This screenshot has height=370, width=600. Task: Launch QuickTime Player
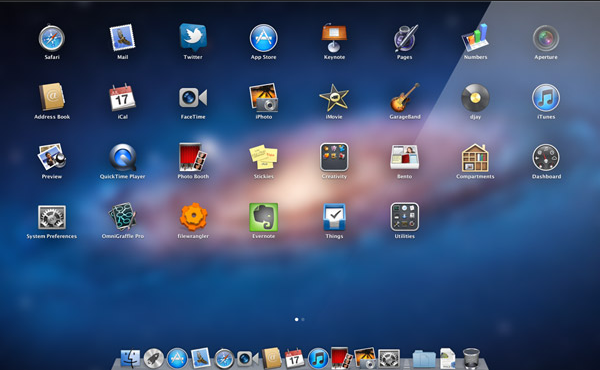[122, 157]
